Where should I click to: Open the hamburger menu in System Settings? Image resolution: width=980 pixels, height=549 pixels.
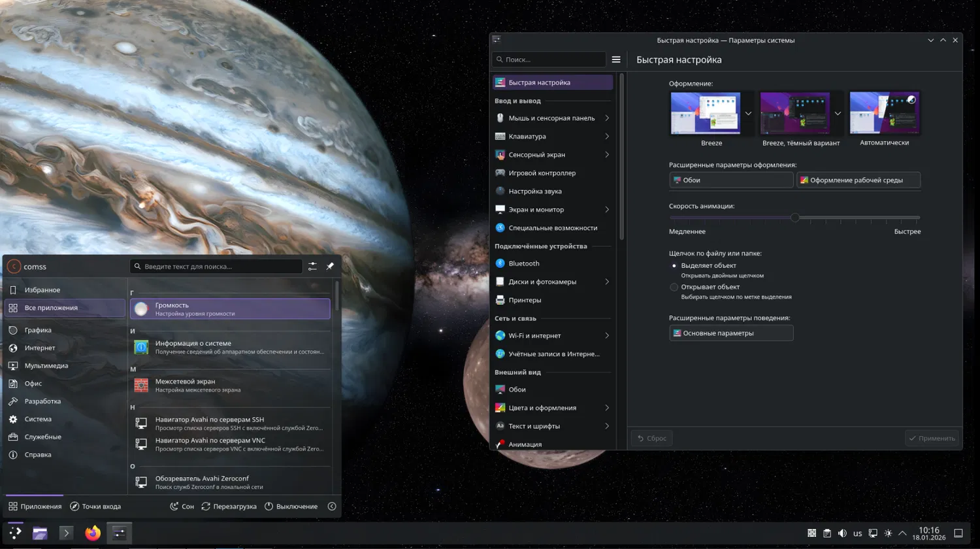[x=616, y=59]
